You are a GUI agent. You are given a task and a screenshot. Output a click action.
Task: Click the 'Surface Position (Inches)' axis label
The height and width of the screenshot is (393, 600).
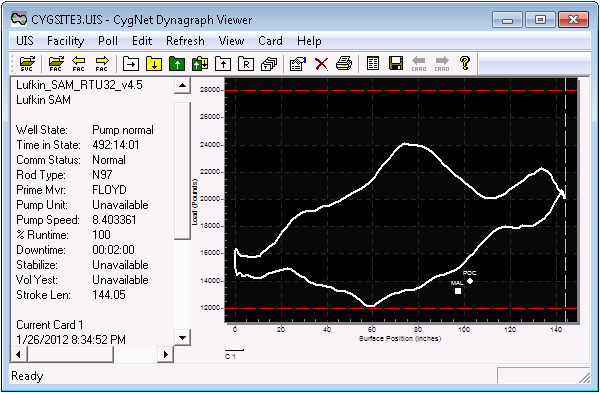(400, 339)
